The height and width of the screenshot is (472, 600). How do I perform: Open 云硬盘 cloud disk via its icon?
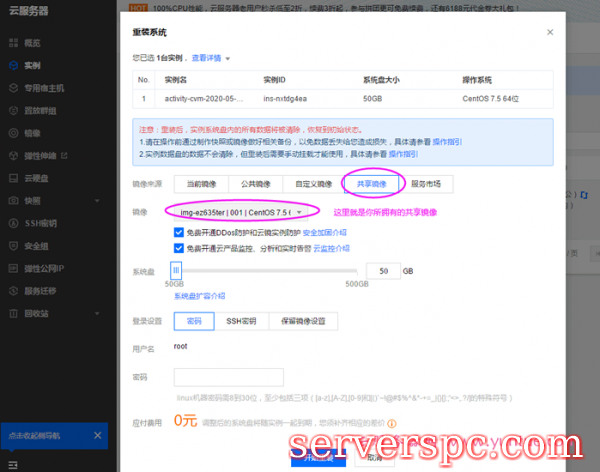click(x=13, y=177)
